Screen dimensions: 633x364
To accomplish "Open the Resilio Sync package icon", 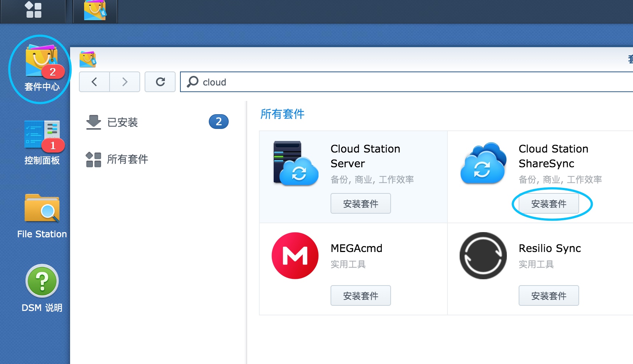I will [x=483, y=256].
